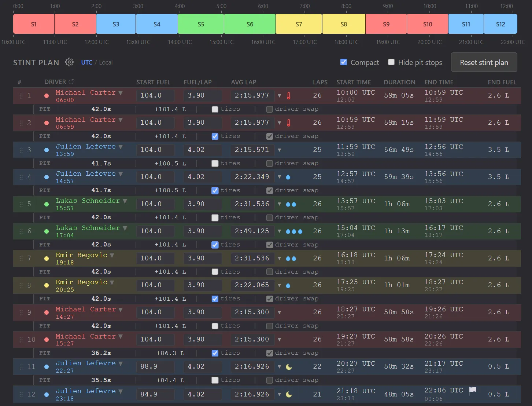Switch time display to Local
The width and height of the screenshot is (532, 406).
click(x=106, y=62)
